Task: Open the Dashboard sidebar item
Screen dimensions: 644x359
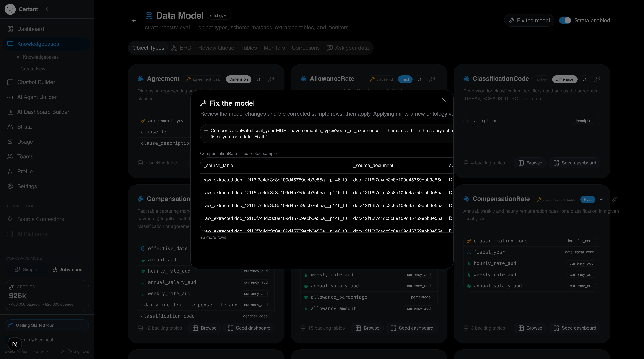Action: [47, 29]
